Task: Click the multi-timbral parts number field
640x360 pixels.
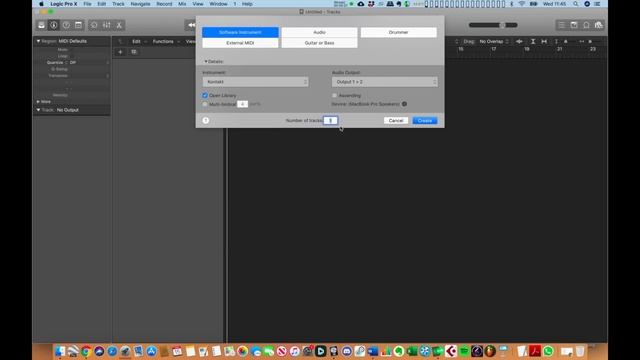Action: pos(242,104)
